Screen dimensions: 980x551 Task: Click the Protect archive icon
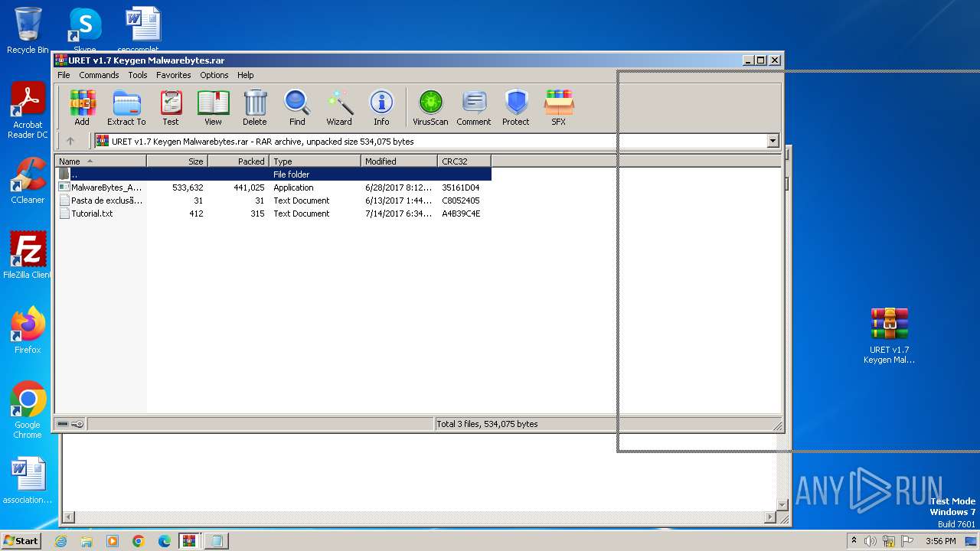click(x=516, y=107)
